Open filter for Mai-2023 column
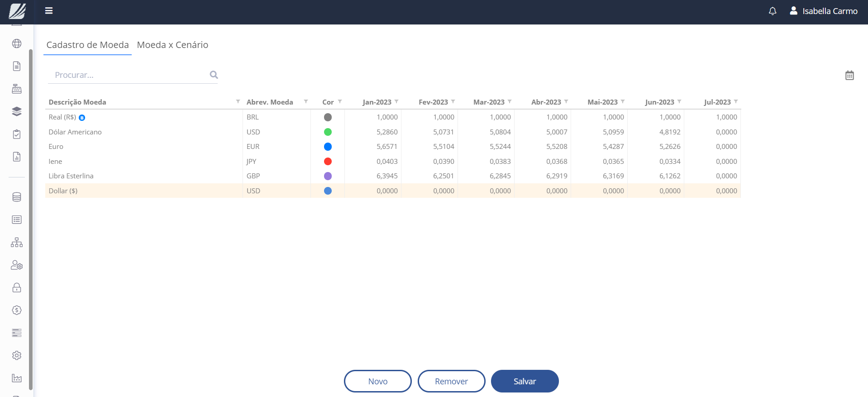The image size is (868, 397). 622,101
